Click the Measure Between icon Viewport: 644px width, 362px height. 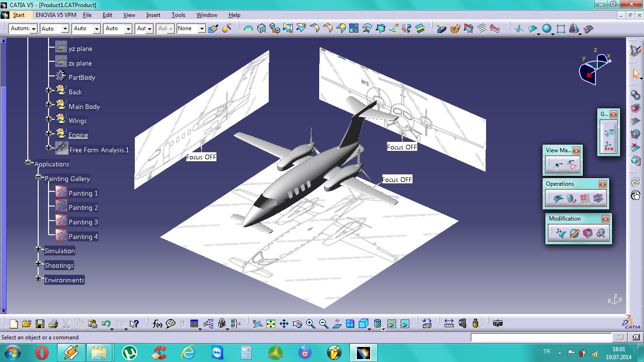click(x=449, y=323)
